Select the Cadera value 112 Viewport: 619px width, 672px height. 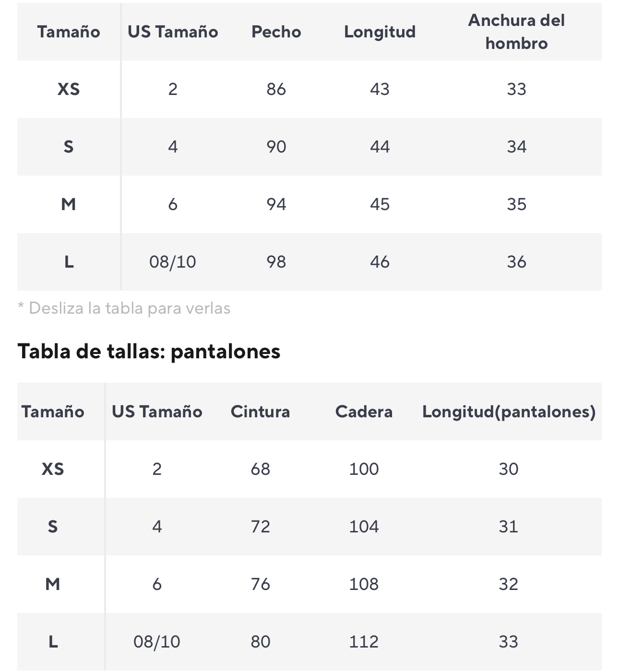[364, 642]
